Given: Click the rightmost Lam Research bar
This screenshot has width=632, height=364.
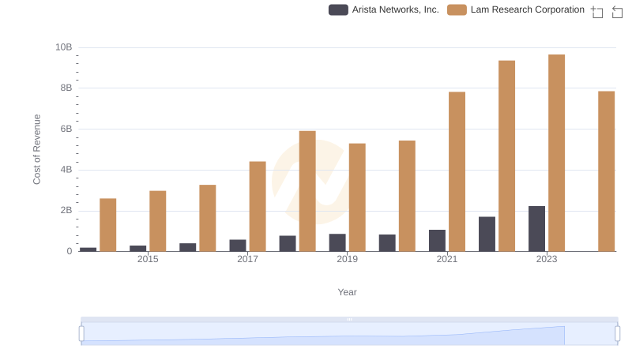Looking at the screenshot, I should [607, 171].
